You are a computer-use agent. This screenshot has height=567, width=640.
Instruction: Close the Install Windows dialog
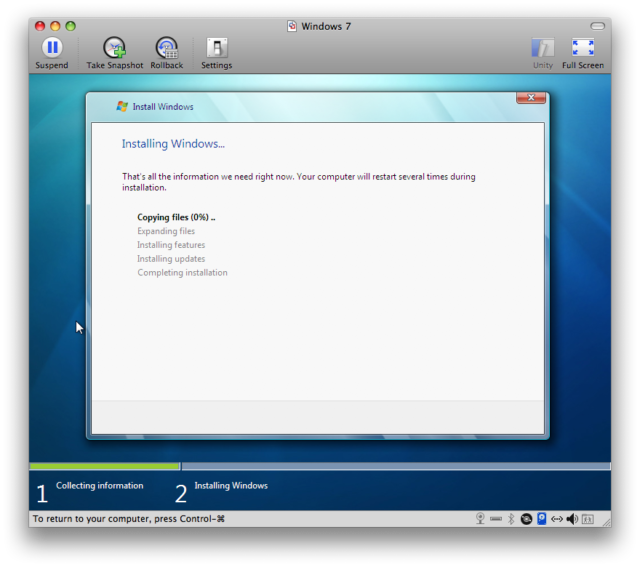click(531, 98)
